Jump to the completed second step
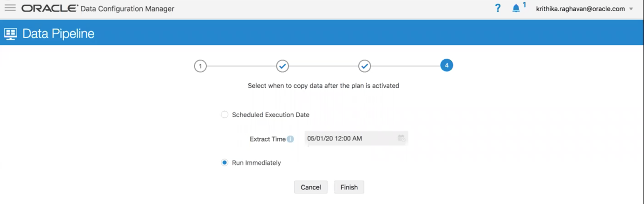 click(x=283, y=66)
